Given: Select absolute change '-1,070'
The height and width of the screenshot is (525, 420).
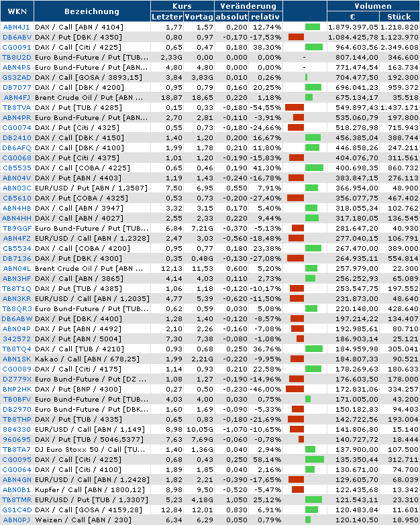Looking at the screenshot, I should pos(236,429).
